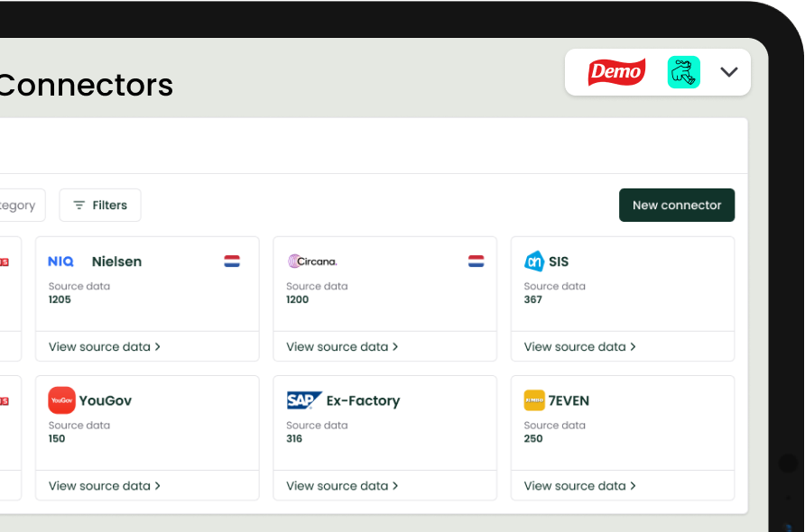The height and width of the screenshot is (532, 805).
Task: Click the SIS card title
Action: [559, 261]
